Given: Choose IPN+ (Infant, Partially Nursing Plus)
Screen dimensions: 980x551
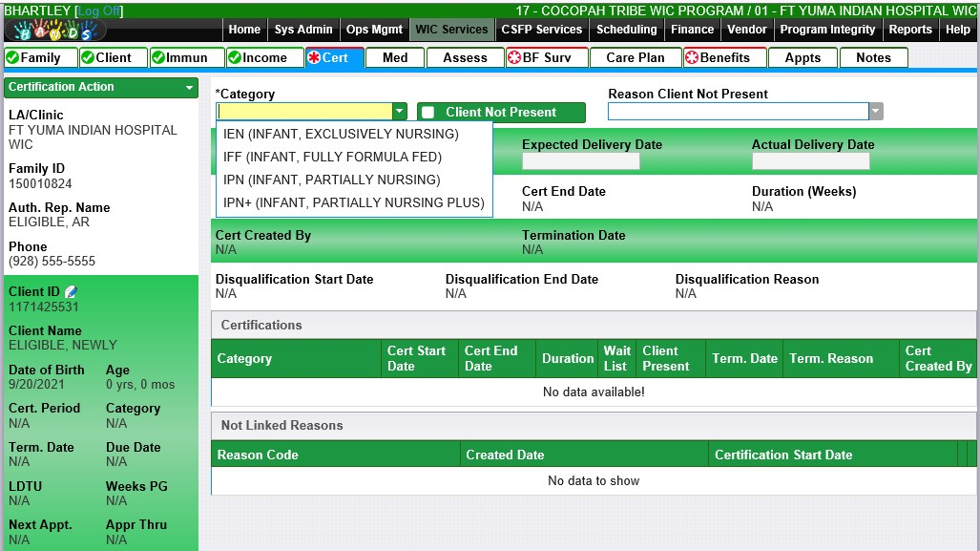Looking at the screenshot, I should pos(353,202).
